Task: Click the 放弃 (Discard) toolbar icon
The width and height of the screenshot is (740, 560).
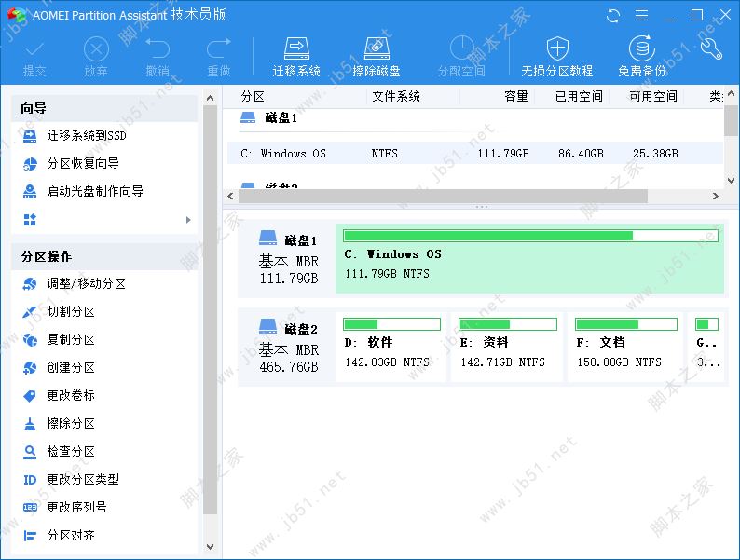Action: point(96,49)
